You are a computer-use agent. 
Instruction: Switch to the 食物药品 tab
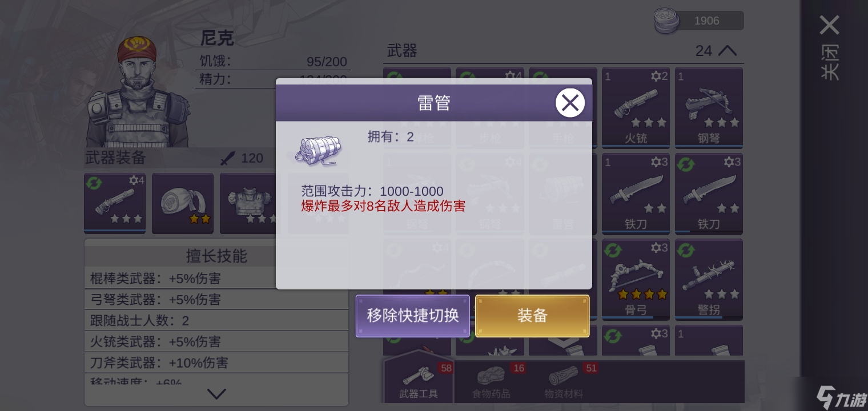pyautogui.click(x=491, y=380)
